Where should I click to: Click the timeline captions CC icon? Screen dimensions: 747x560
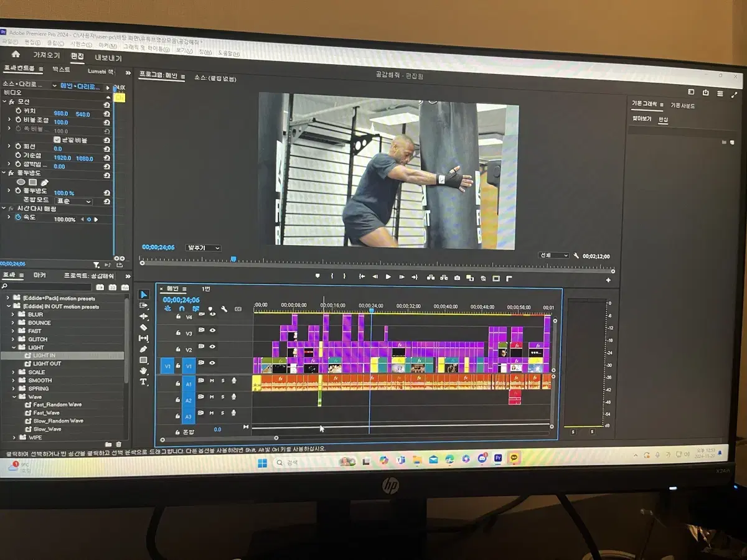coord(238,309)
